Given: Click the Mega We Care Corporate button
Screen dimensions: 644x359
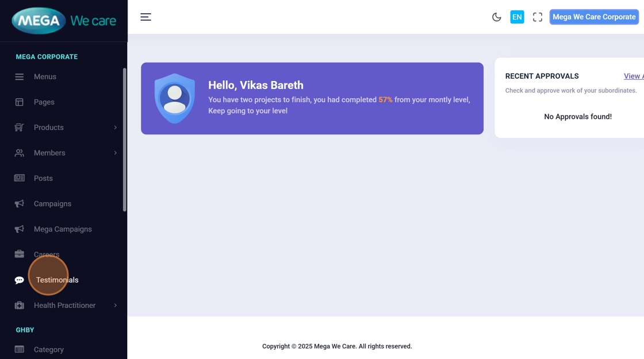Looking at the screenshot, I should tap(594, 17).
